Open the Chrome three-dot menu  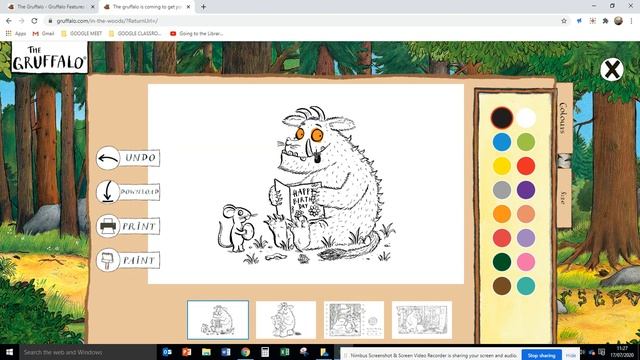(x=631, y=21)
